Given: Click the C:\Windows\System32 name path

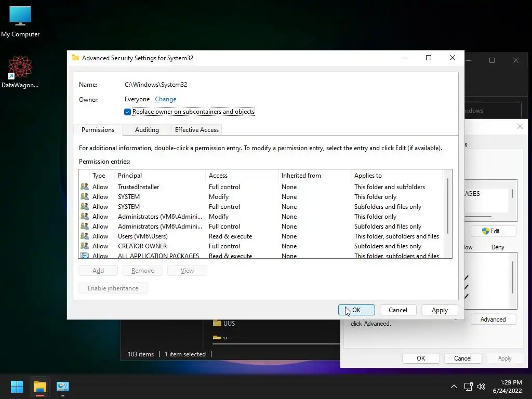Looking at the screenshot, I should (x=156, y=85).
